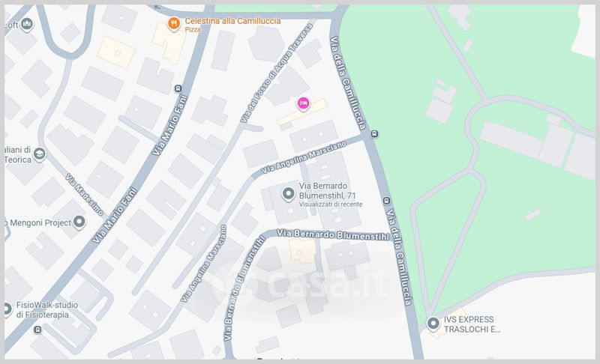600x364 pixels.
Task: Open the IVS EXPRESS TRASLOCHI text label
Action: click(x=472, y=324)
